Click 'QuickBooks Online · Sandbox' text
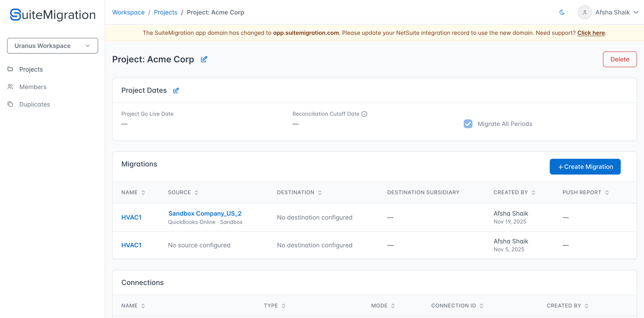Image resolution: width=644 pixels, height=318 pixels. click(x=205, y=222)
